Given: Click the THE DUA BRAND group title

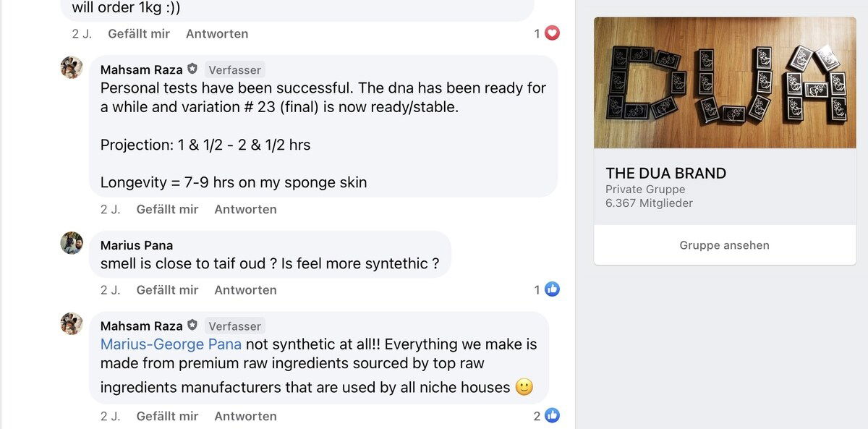Looking at the screenshot, I should tap(665, 174).
